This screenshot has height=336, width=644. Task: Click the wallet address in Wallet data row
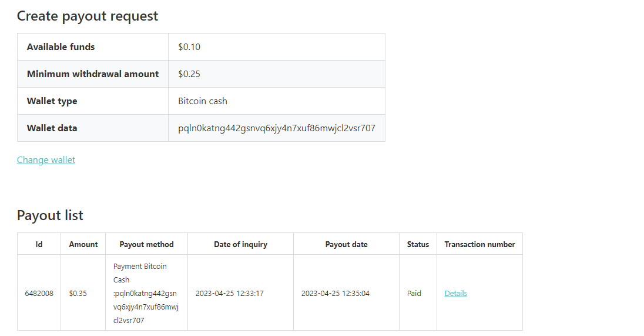[x=277, y=128]
